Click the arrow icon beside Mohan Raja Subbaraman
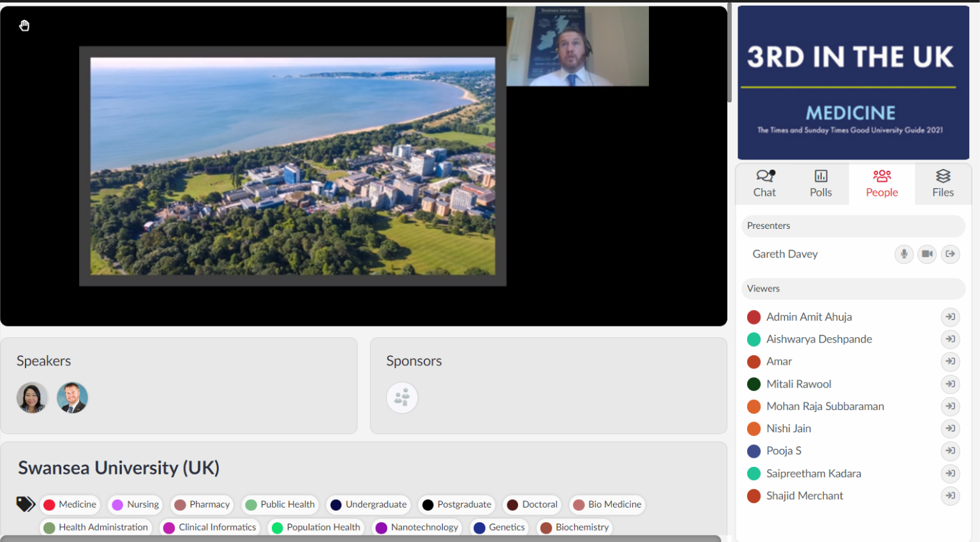Image resolution: width=980 pixels, height=542 pixels. [x=951, y=406]
